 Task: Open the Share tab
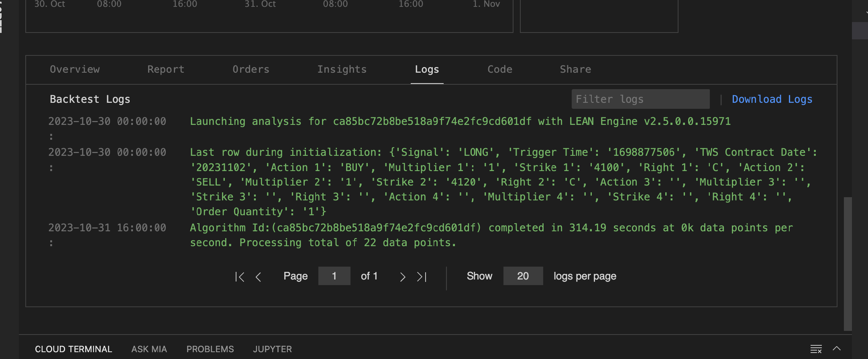(x=575, y=69)
